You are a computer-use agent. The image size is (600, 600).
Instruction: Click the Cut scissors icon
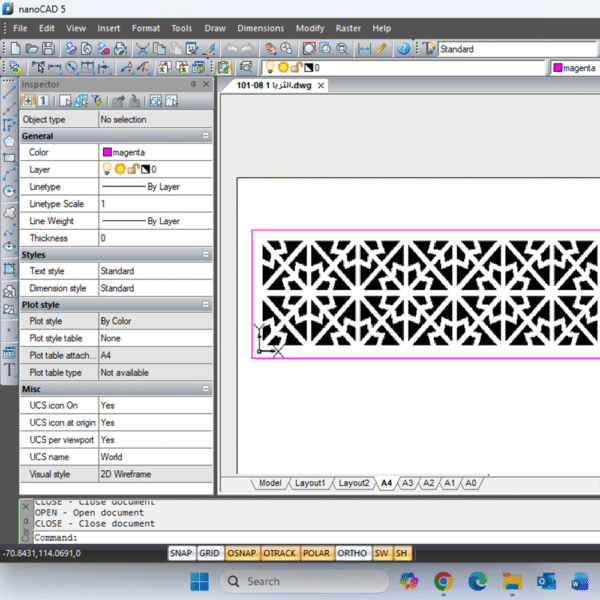(143, 48)
